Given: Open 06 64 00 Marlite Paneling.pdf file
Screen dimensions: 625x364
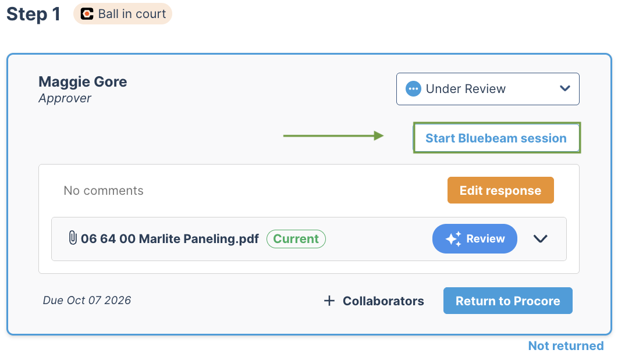Looking at the screenshot, I should [x=170, y=238].
